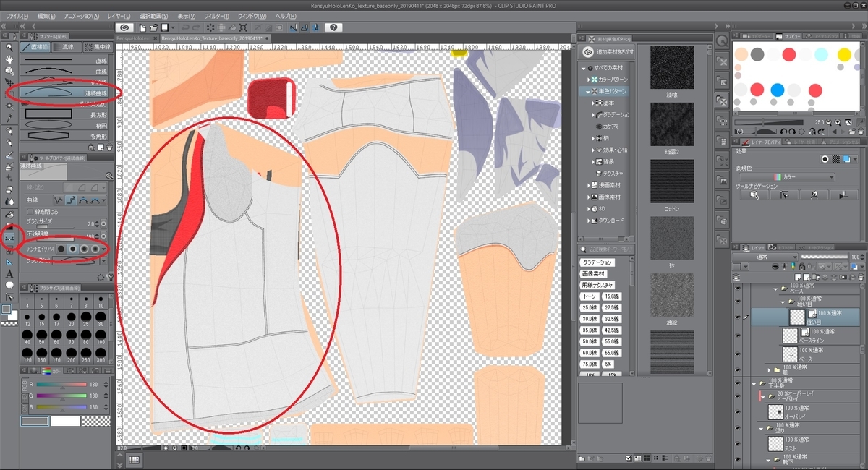Click the Undo arrow in command bar
Viewport: 868px width, 470px height.
click(184, 27)
